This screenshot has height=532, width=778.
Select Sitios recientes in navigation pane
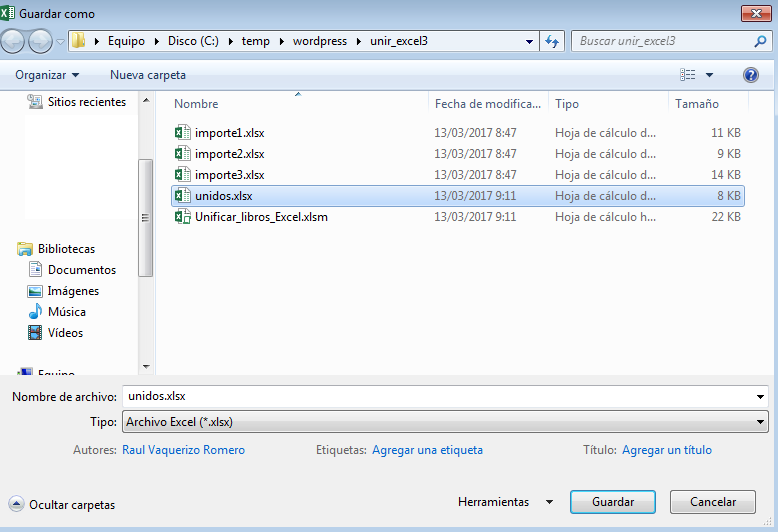(87, 102)
